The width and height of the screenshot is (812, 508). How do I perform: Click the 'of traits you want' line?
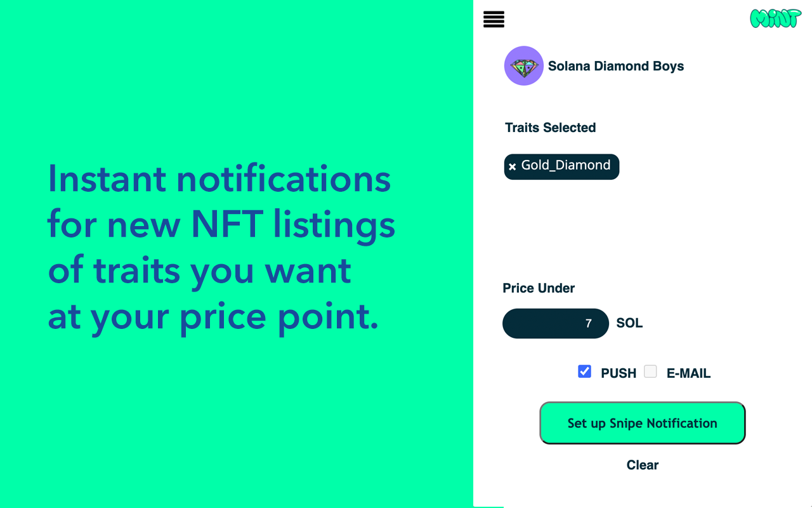point(199,271)
